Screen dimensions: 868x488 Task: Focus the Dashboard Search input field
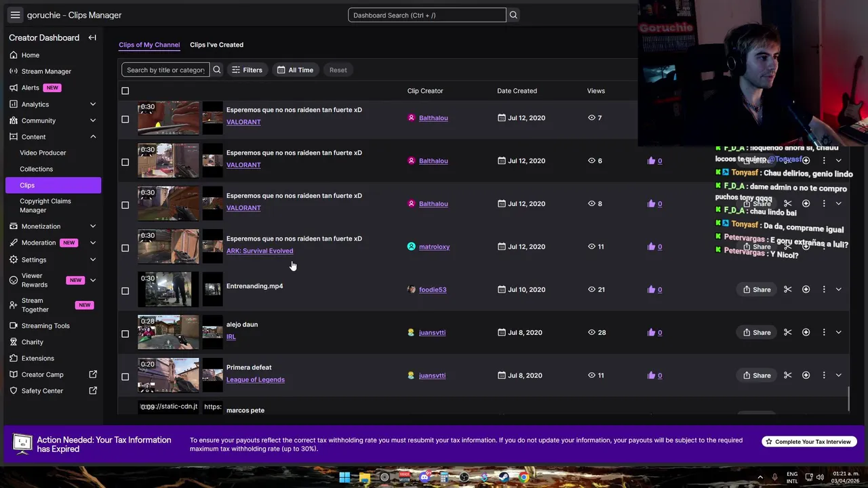(427, 15)
